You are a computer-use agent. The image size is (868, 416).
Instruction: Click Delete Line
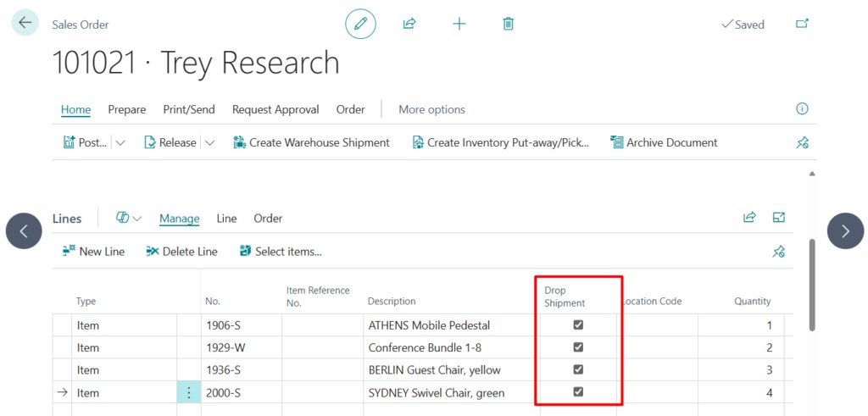point(181,252)
